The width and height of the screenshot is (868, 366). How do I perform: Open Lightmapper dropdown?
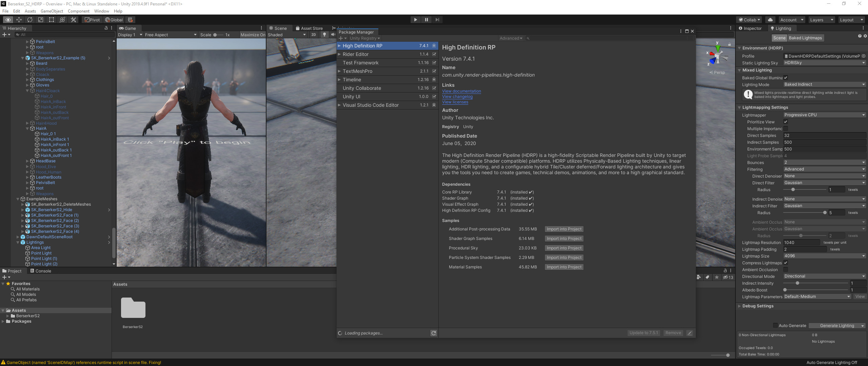click(825, 115)
